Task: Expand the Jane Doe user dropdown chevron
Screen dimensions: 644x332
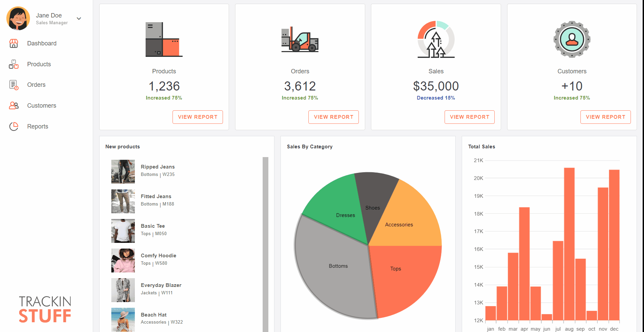Action: click(79, 19)
